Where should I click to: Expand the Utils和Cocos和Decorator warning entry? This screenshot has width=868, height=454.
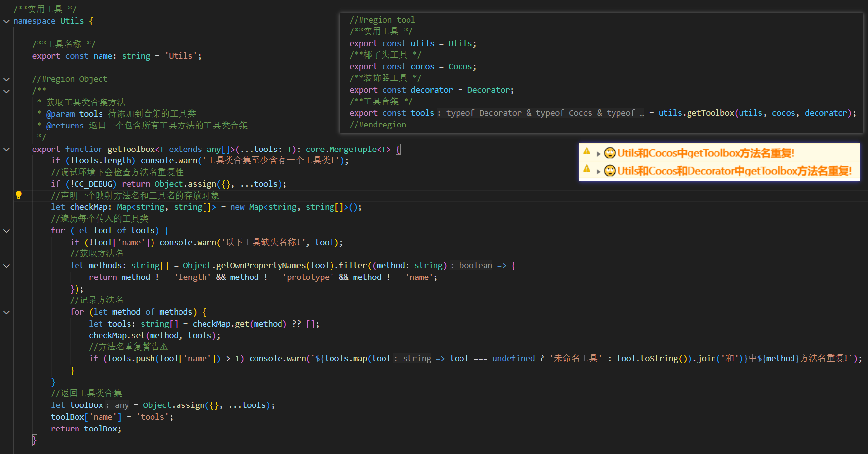tap(598, 171)
